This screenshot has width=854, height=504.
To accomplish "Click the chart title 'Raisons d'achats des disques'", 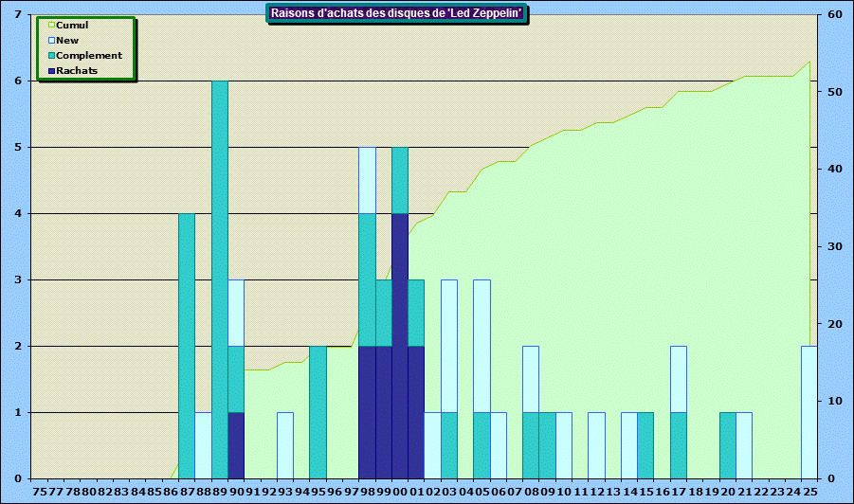I will [x=397, y=13].
